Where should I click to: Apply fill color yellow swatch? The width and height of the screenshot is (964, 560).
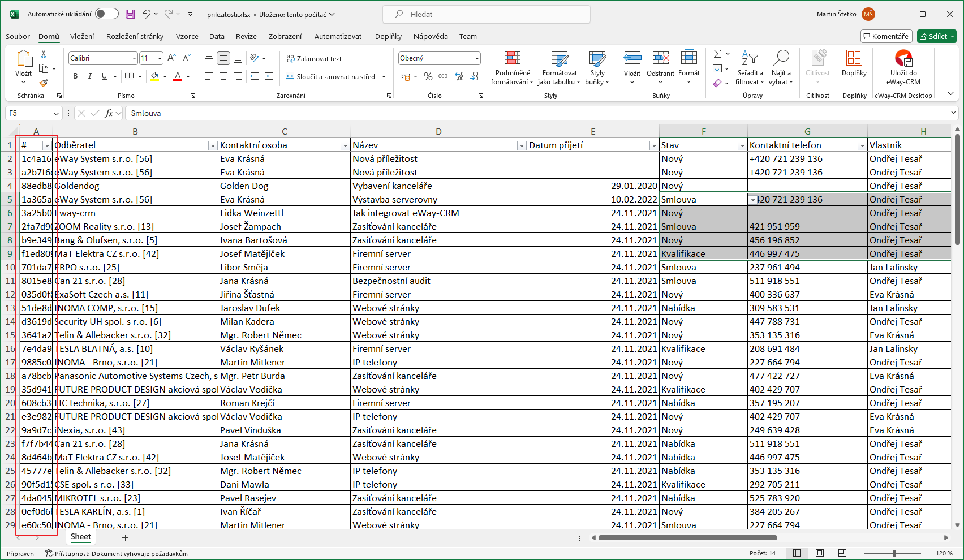click(x=154, y=76)
